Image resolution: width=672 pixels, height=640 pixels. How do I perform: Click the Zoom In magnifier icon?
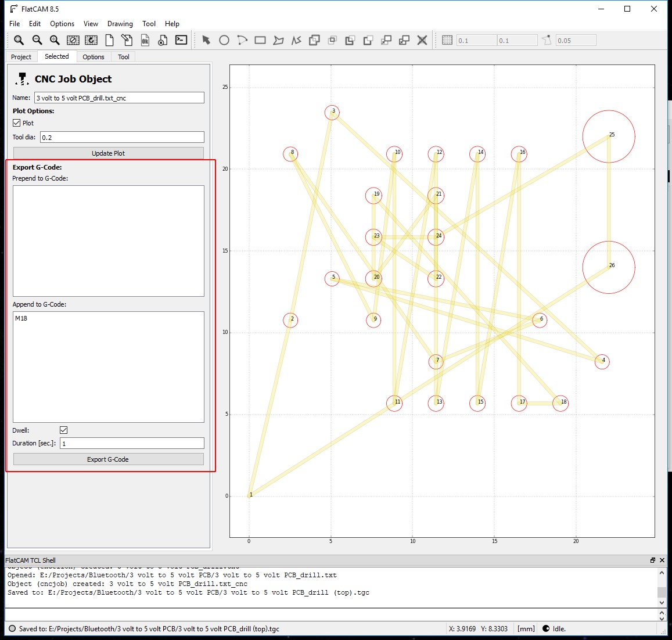(55, 40)
